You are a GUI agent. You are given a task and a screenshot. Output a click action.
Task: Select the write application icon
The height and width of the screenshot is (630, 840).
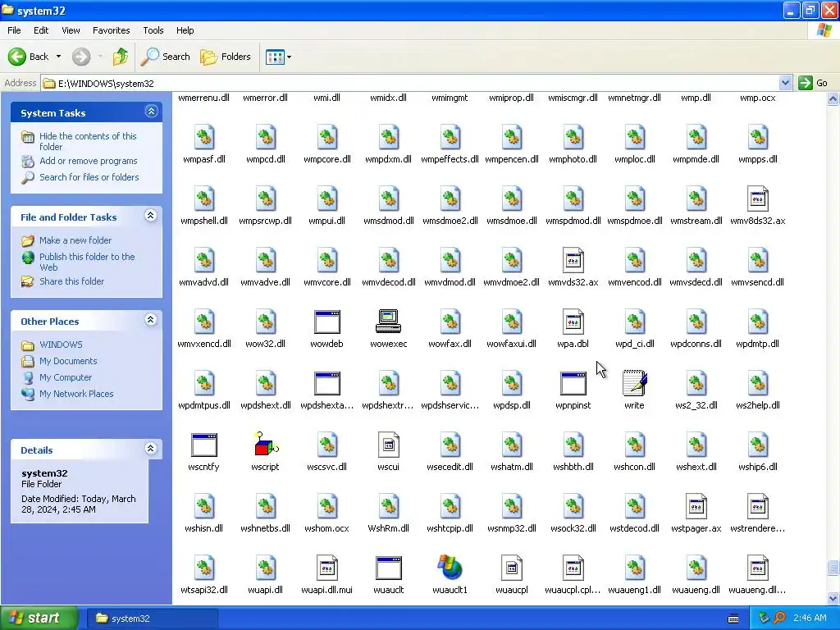(634, 384)
